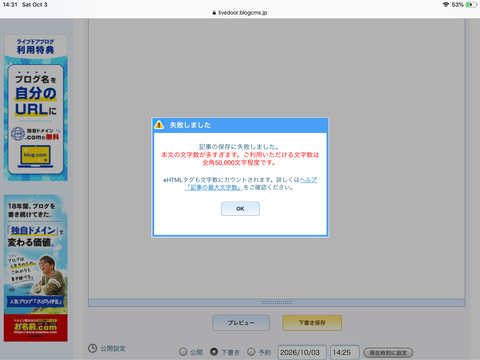This screenshot has height=360, width=480.
Task: Open the プレビュー preview button
Action: [241, 323]
